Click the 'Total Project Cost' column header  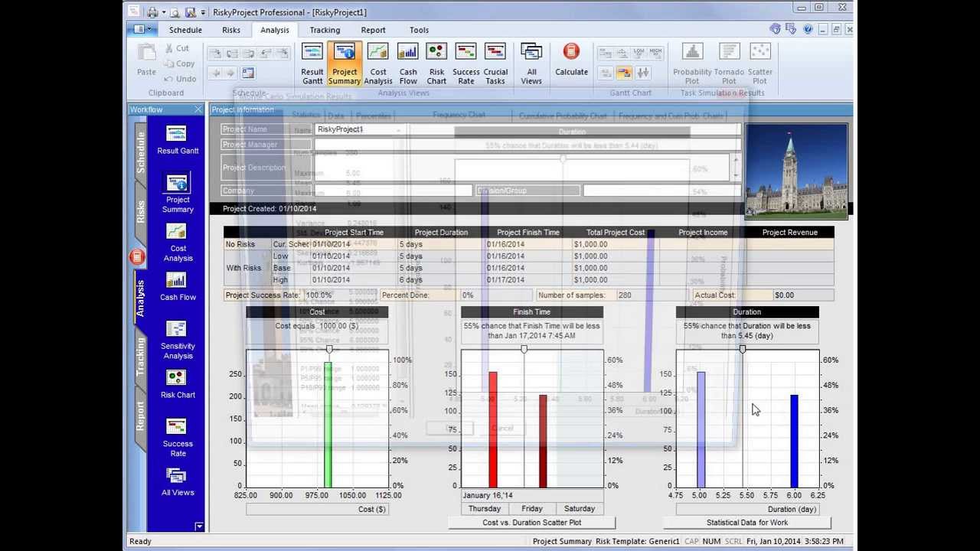[x=616, y=233]
